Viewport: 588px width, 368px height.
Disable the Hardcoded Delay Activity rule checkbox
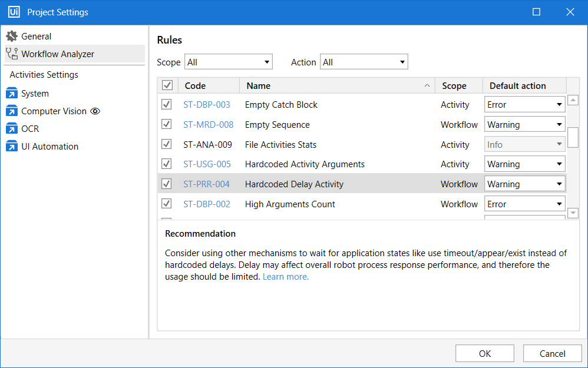click(x=167, y=184)
